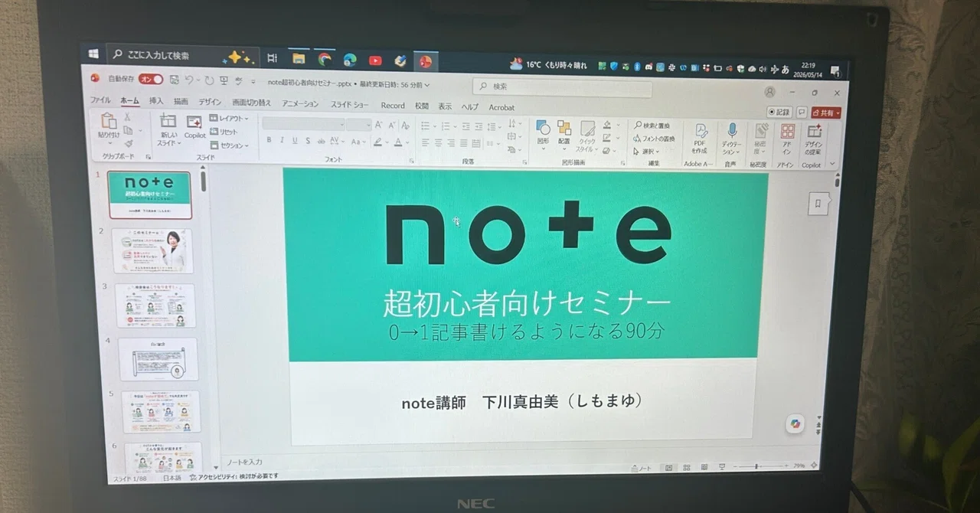
Task: Switch to the 描画 tab
Action: [x=181, y=102]
